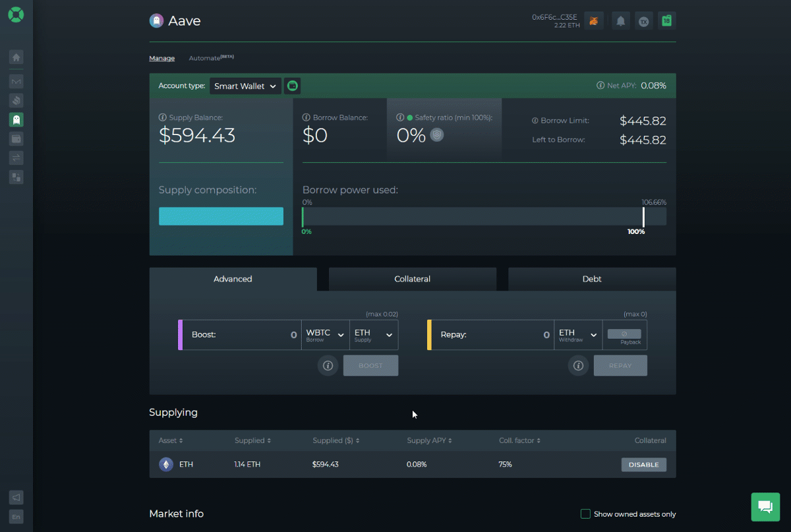Viewport: 791px width, 532px height.
Task: Click the gas price 18 icon
Action: 667,21
